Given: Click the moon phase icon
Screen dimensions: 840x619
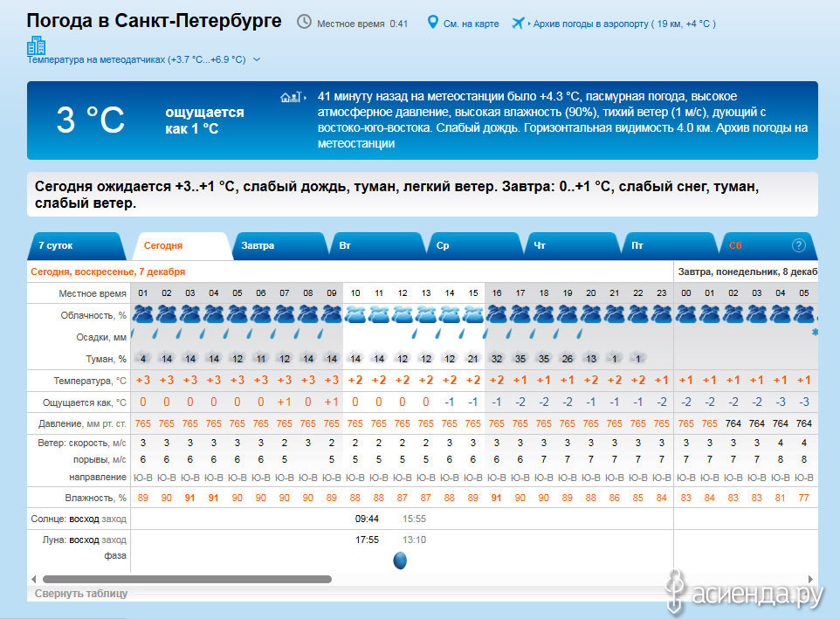Looking at the screenshot, I should [x=400, y=561].
